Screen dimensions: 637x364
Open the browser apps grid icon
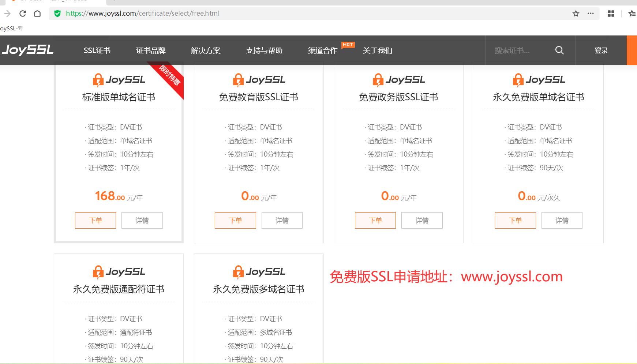(611, 14)
